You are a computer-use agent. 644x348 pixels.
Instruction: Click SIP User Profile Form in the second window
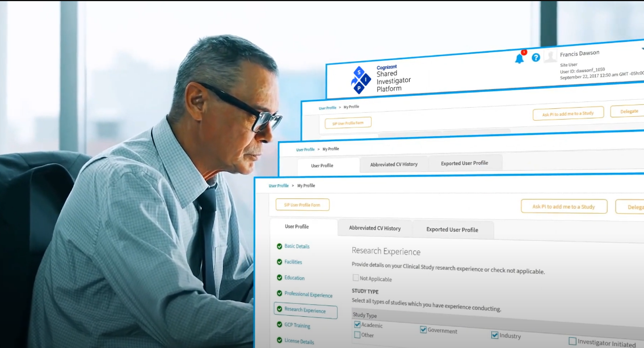click(348, 122)
